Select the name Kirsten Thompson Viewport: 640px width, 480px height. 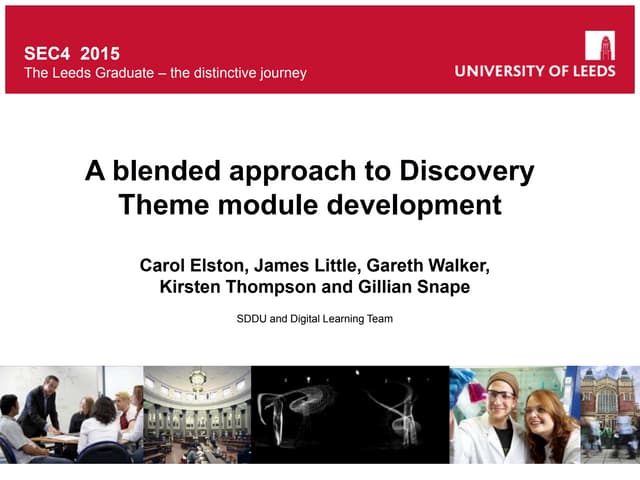click(x=232, y=288)
